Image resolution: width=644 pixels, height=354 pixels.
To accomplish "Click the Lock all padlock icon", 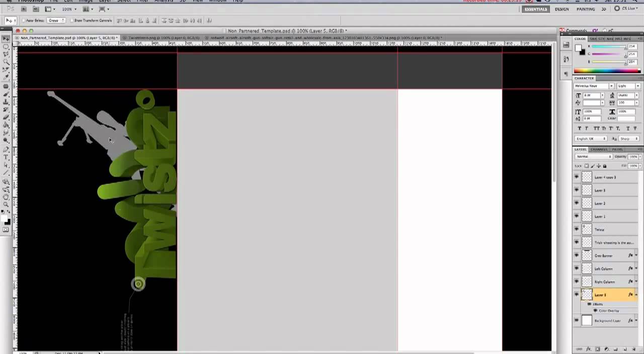I will point(604,165).
